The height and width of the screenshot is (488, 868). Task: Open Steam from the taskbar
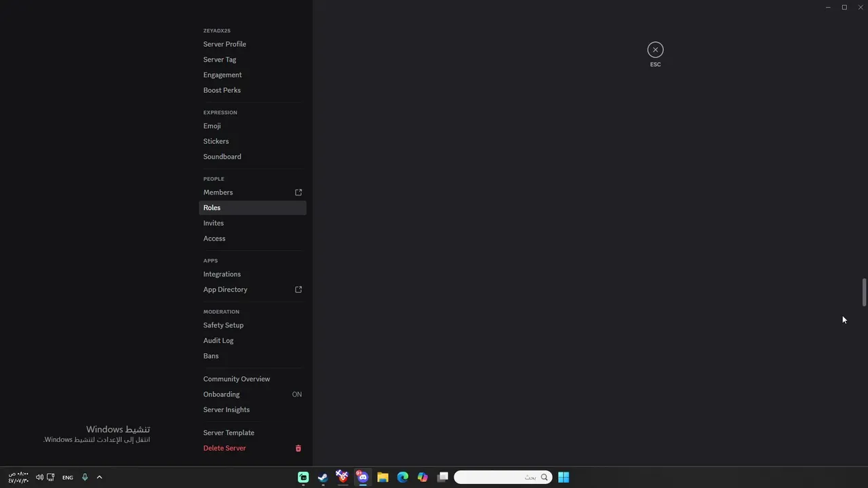click(323, 477)
